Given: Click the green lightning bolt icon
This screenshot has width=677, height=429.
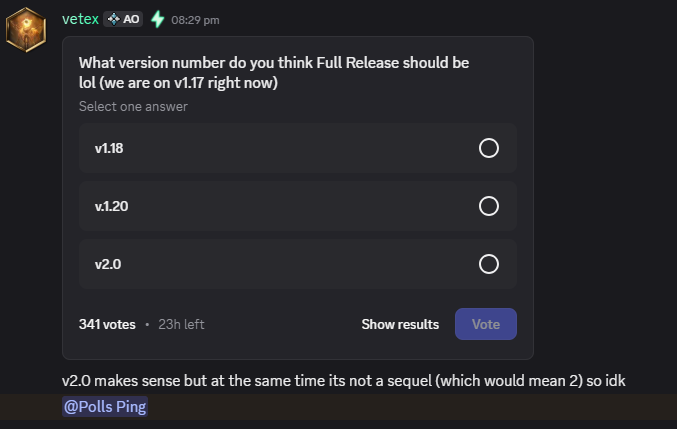Looking at the screenshot, I should pyautogui.click(x=157, y=19).
